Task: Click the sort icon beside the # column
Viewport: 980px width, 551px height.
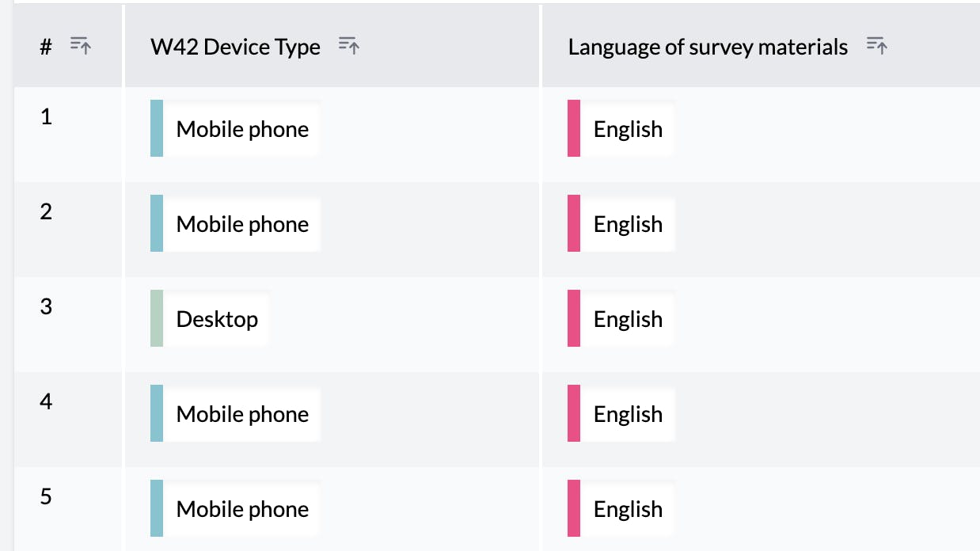Action: [x=80, y=46]
